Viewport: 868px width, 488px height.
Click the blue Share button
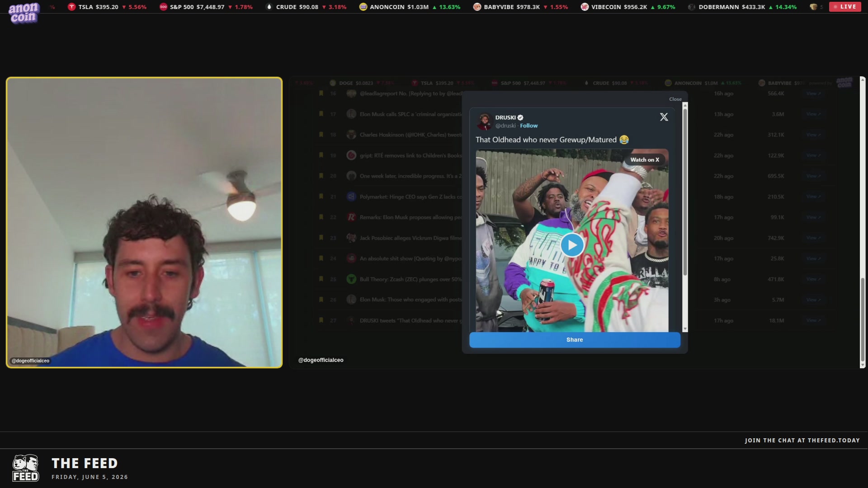[x=575, y=340]
